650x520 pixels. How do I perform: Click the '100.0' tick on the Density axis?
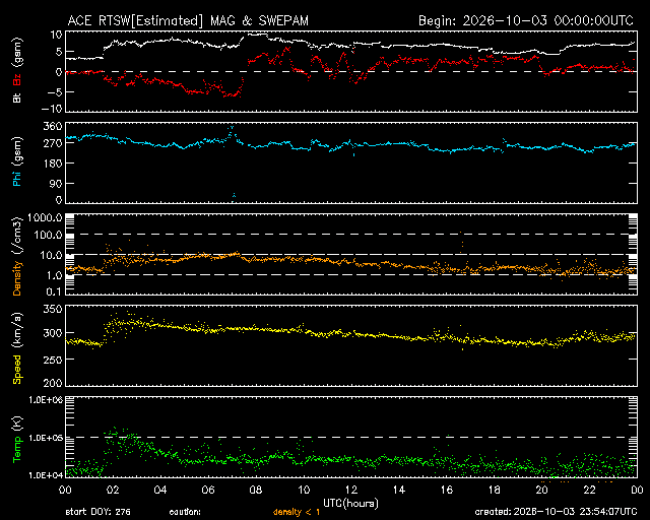(x=49, y=235)
